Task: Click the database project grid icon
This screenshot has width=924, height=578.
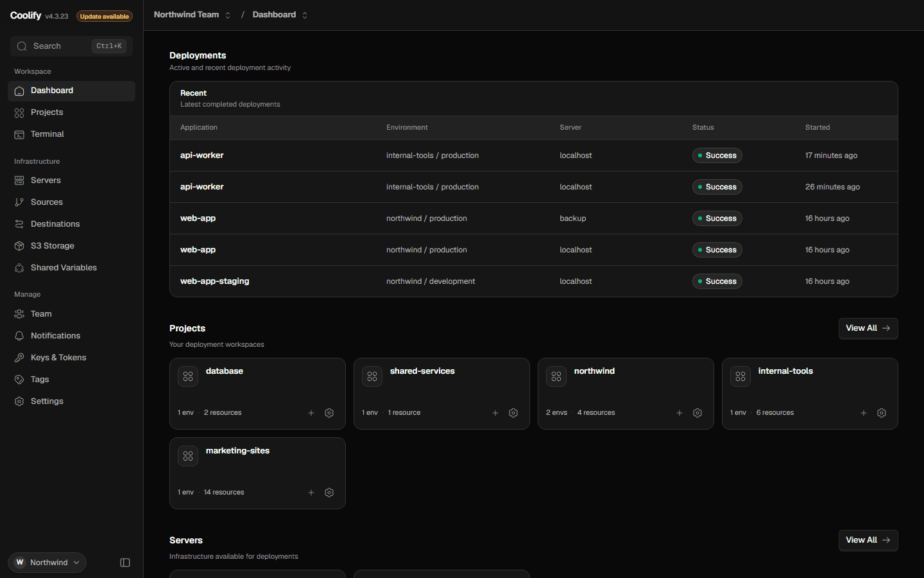Action: (x=188, y=376)
